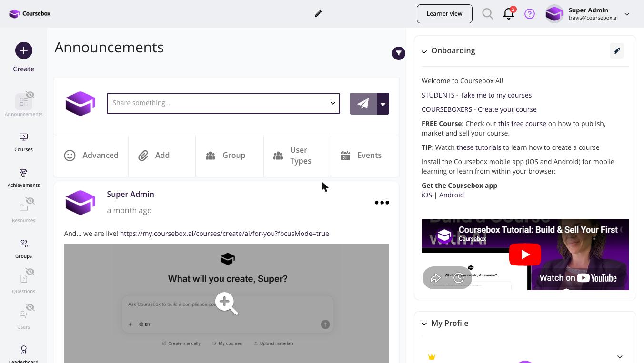644x363 pixels.
Task: Open Courses in the sidebar
Action: 23,142
